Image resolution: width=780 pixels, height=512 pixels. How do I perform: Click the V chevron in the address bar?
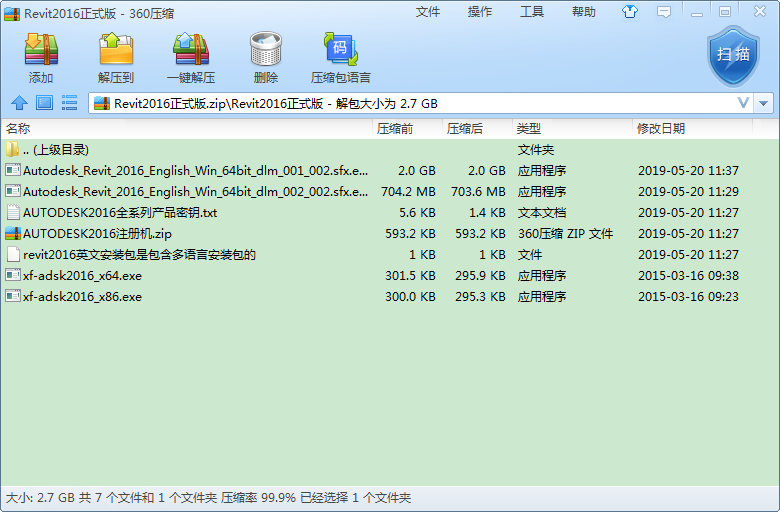point(743,103)
